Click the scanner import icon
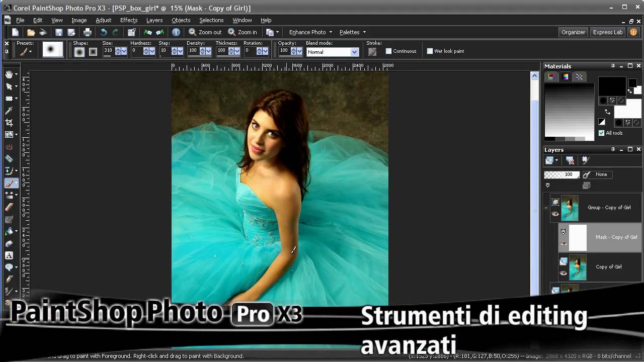Image resolution: width=644 pixels, height=362 pixels. point(43,32)
